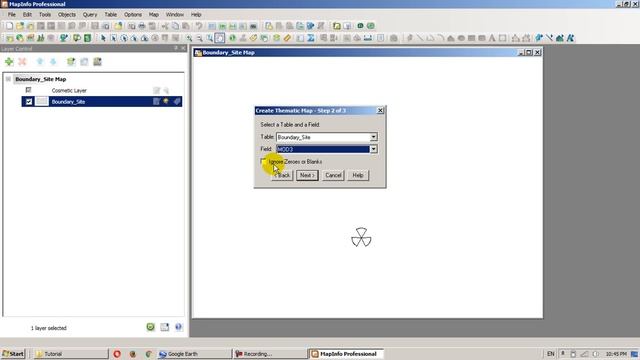Viewport: 640px width, 360px height.
Task: Select the Zoom-in magnifier tool
Action: point(189,38)
